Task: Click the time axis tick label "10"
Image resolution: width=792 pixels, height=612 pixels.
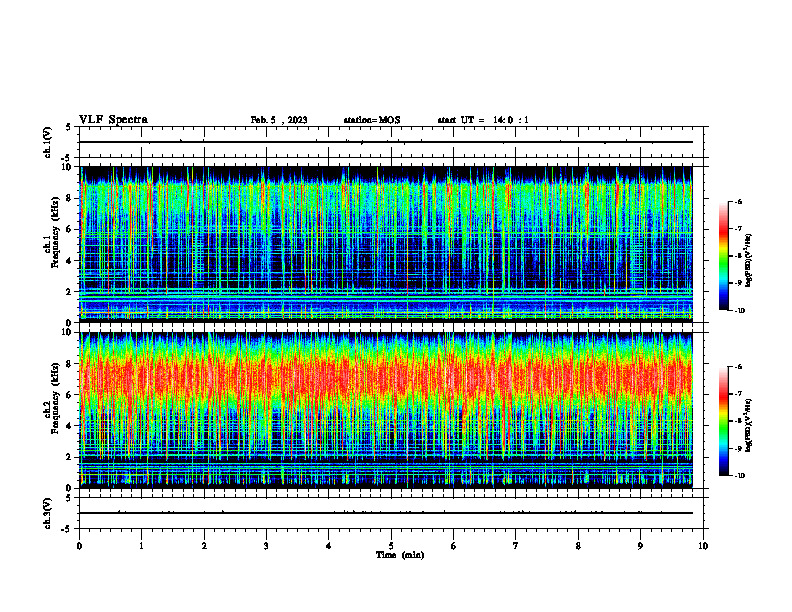Action: (703, 546)
